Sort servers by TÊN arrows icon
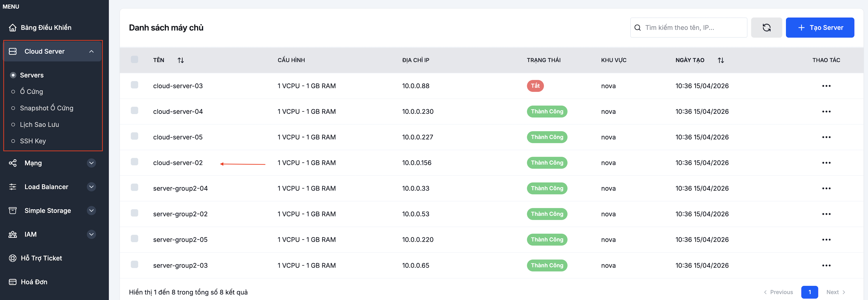The height and width of the screenshot is (300, 868). [181, 60]
